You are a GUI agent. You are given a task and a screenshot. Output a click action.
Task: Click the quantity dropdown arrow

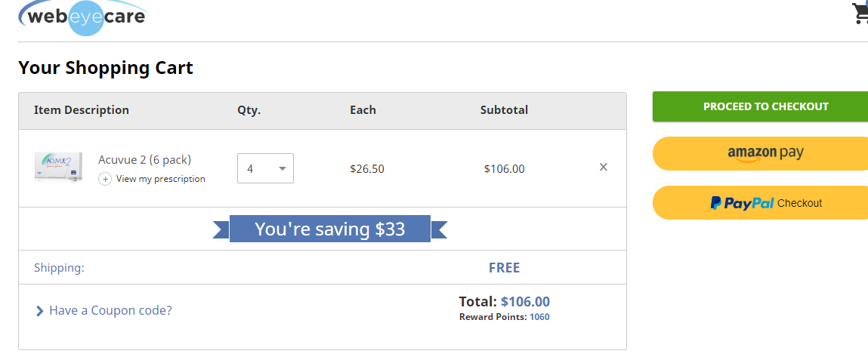click(x=283, y=169)
